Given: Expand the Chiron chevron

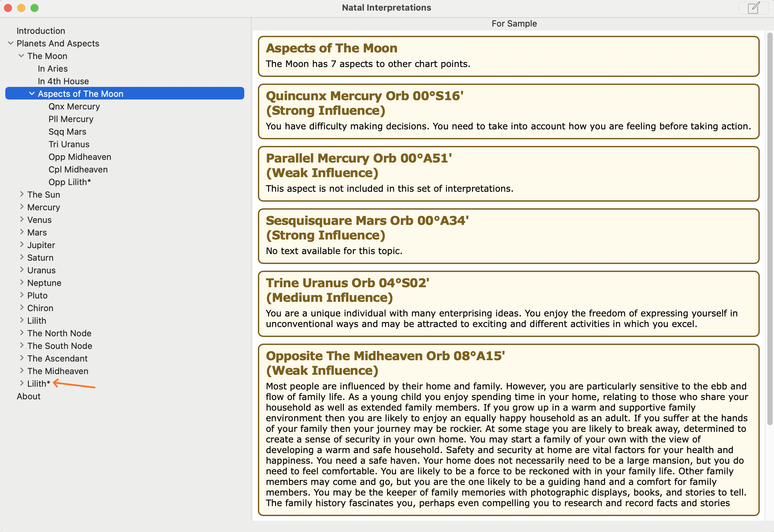Looking at the screenshot, I should tap(22, 308).
